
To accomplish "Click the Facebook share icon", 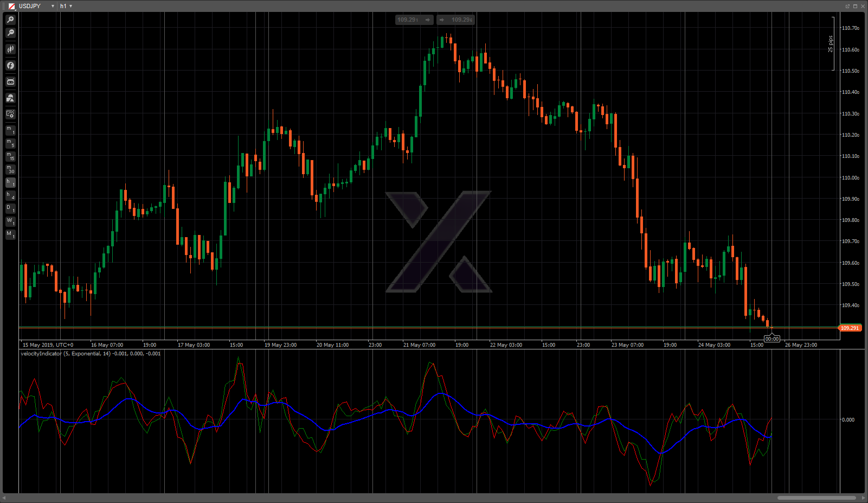I will (10, 66).
